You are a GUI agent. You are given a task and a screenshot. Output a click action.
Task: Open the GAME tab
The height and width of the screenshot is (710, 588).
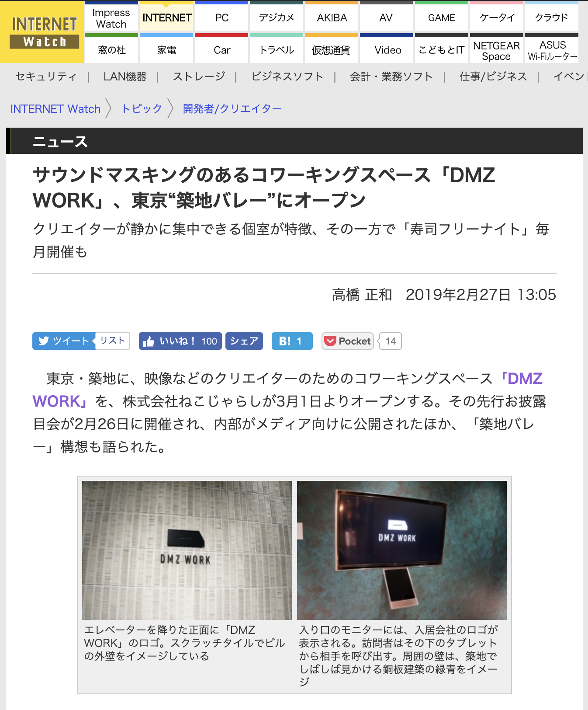coord(442,16)
